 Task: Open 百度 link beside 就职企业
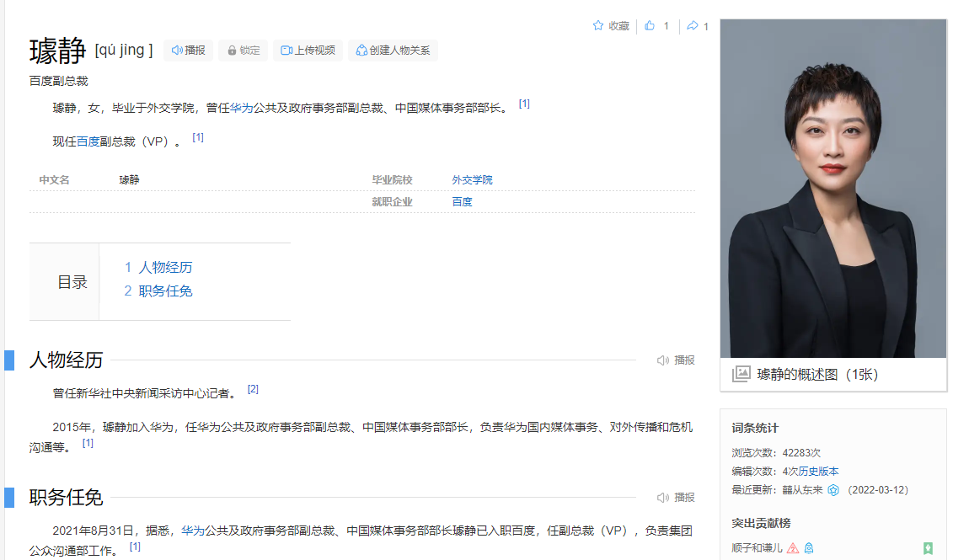coord(462,201)
